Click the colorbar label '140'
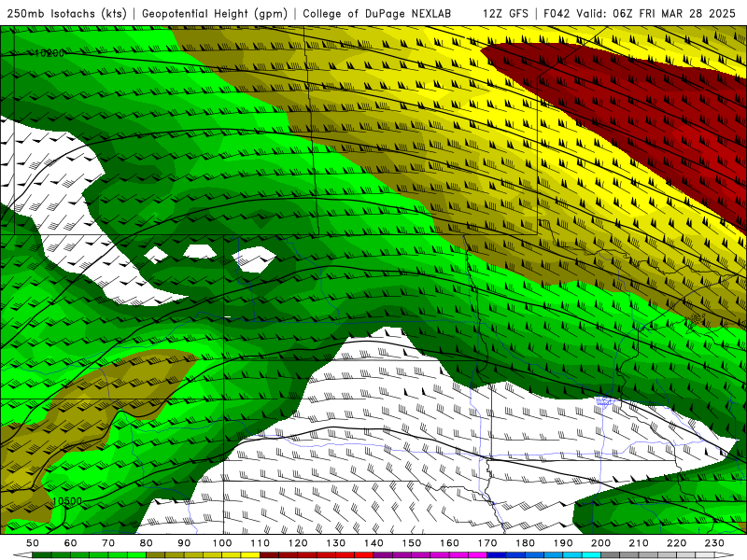The width and height of the screenshot is (747, 560). 374,543
